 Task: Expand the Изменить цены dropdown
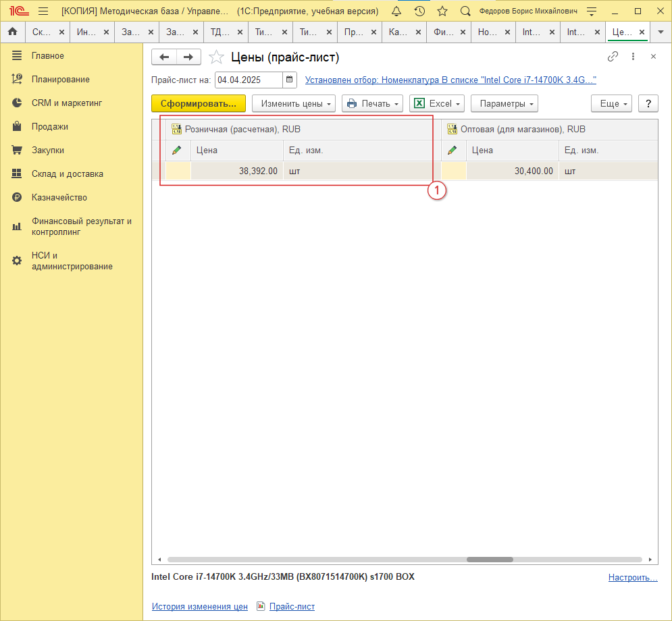294,103
